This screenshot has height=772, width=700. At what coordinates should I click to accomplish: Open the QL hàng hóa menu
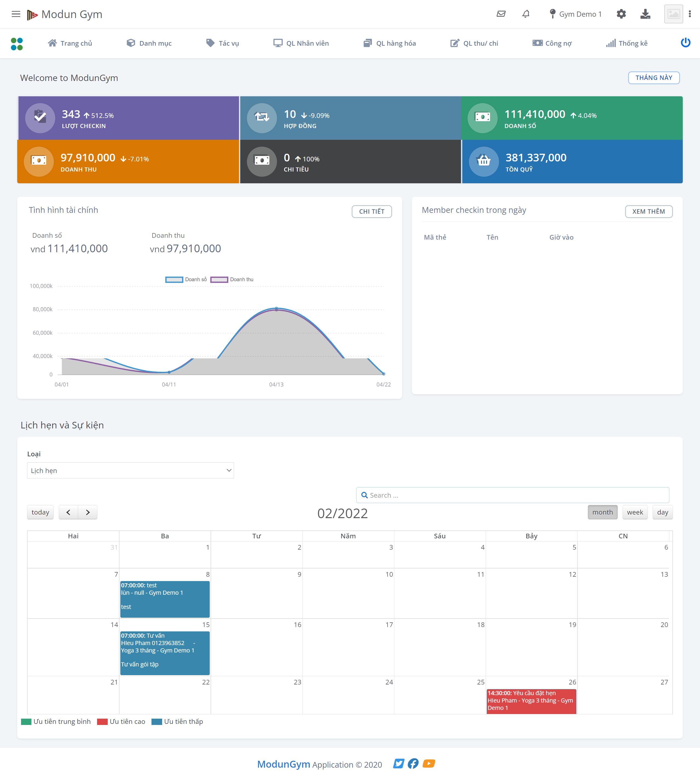(390, 43)
